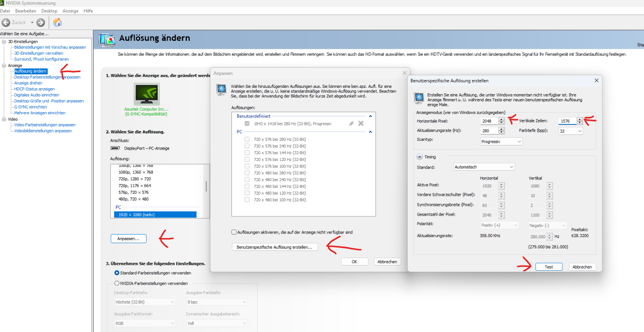644x332 pixels.
Task: Open the Zurück history dropdown arrow
Action: 32,23
